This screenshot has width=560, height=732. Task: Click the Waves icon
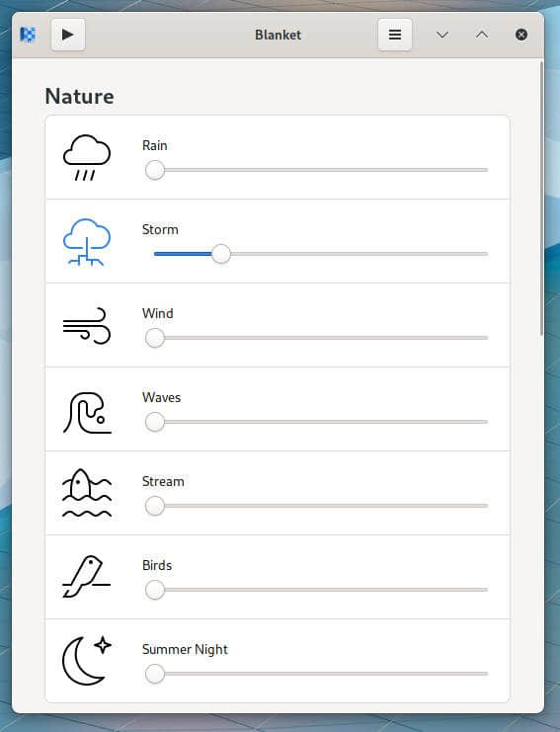click(87, 412)
